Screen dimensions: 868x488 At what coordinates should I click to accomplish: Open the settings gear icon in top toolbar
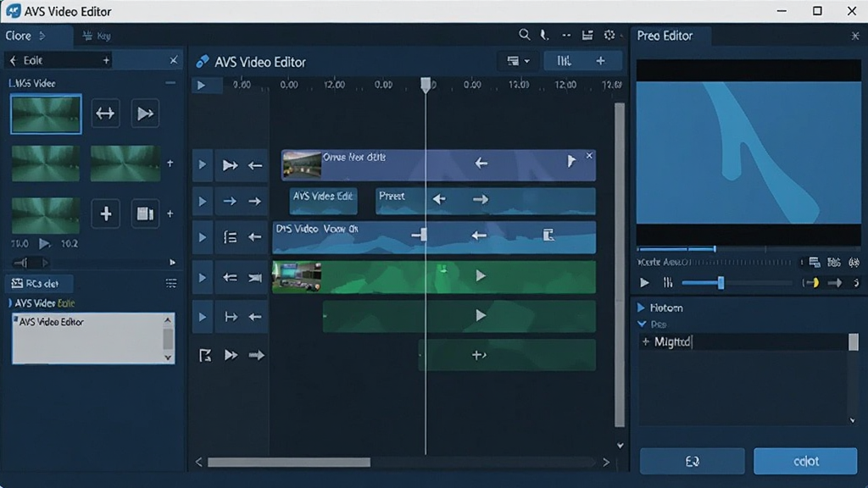click(609, 35)
